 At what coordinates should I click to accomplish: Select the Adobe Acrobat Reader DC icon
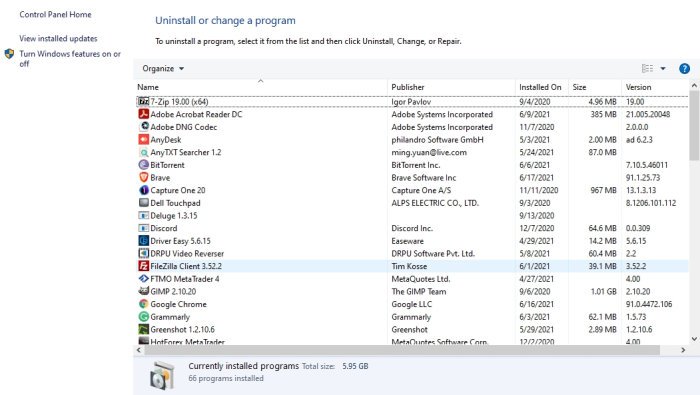pyautogui.click(x=143, y=114)
